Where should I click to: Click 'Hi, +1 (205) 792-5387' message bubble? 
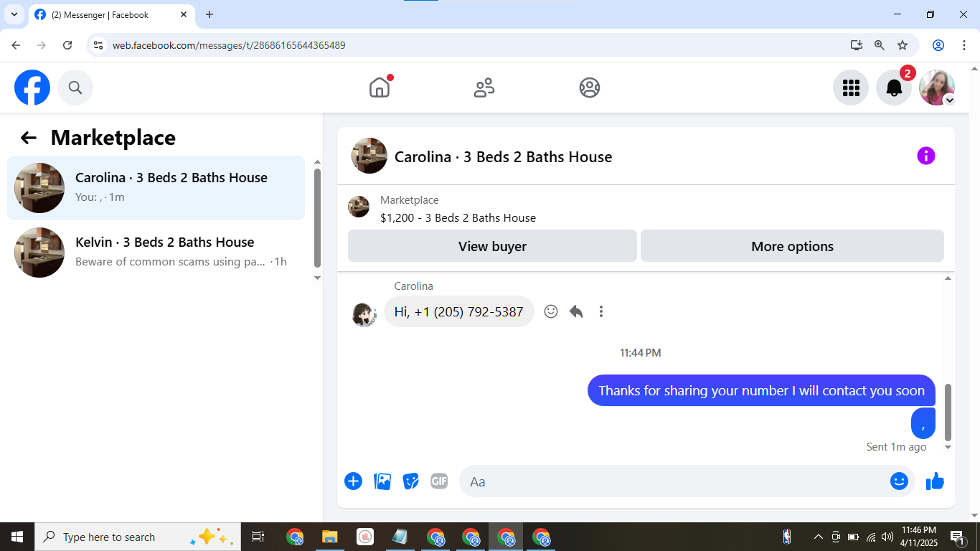pyautogui.click(x=459, y=311)
